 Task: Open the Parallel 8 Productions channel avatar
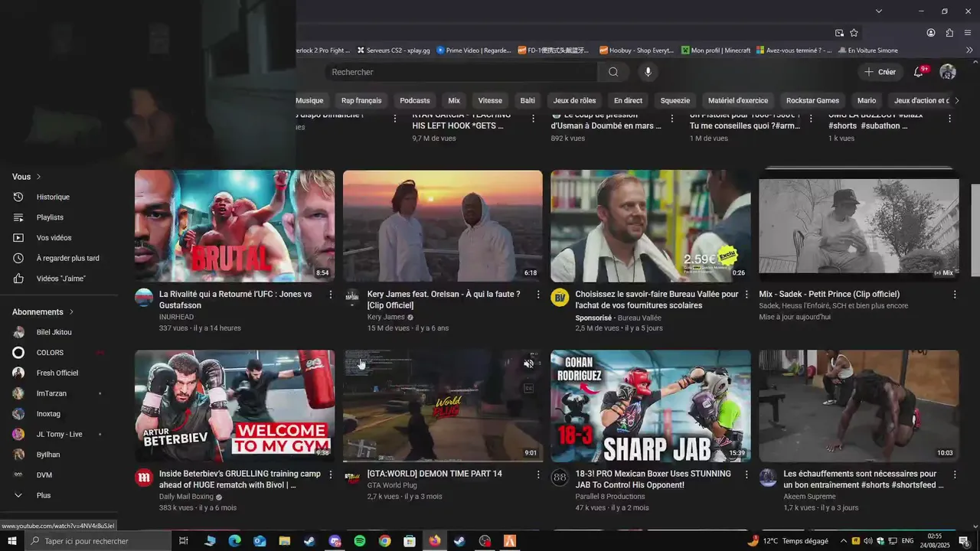[560, 478]
